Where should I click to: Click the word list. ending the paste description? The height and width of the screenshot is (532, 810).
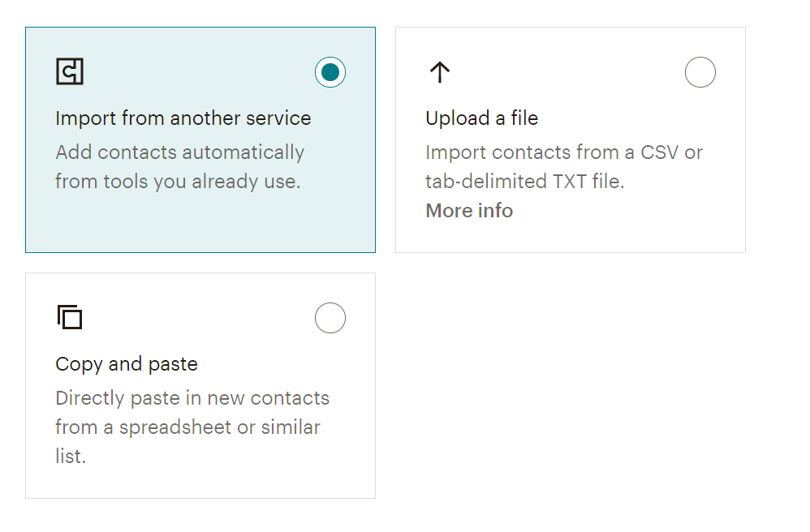[x=71, y=456]
